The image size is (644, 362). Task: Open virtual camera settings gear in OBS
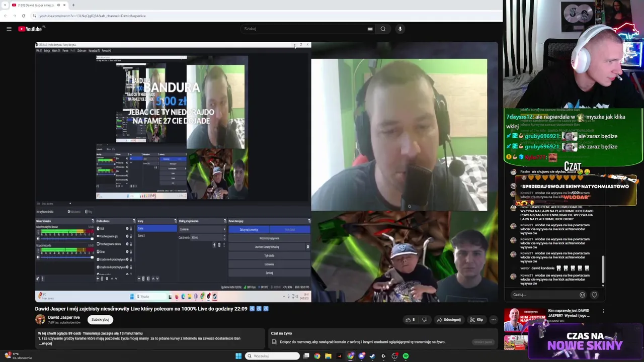click(308, 247)
